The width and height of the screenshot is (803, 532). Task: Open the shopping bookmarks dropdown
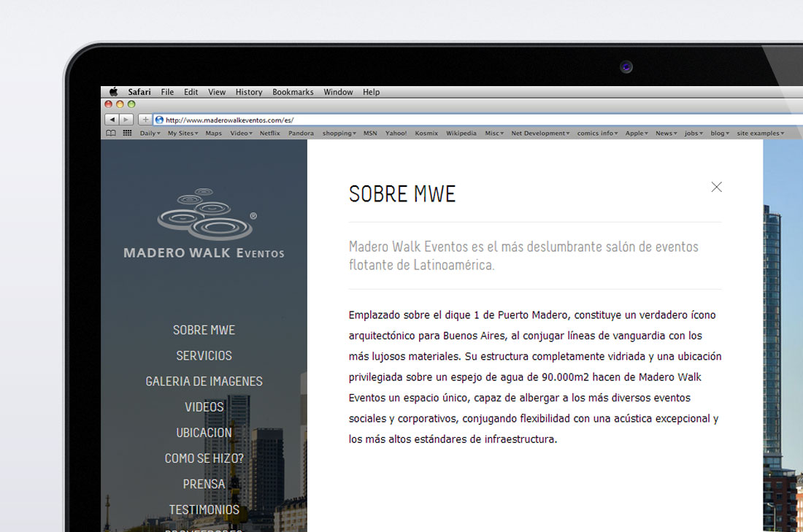point(339,134)
